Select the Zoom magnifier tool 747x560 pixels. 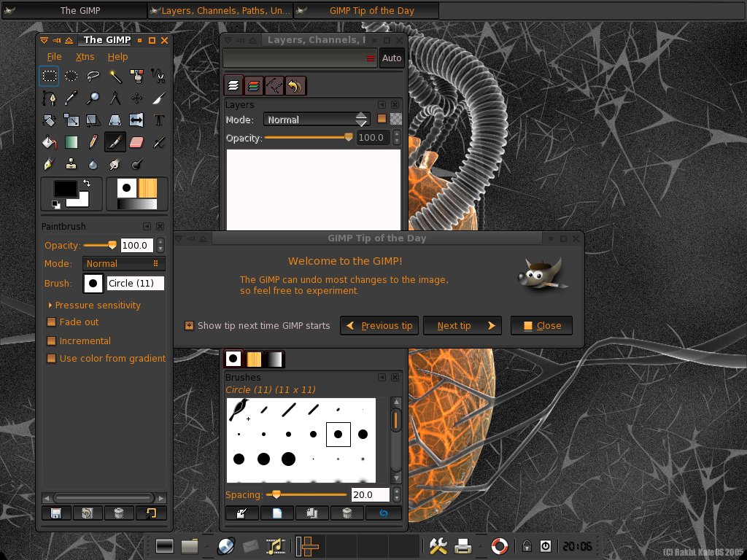pos(93,98)
